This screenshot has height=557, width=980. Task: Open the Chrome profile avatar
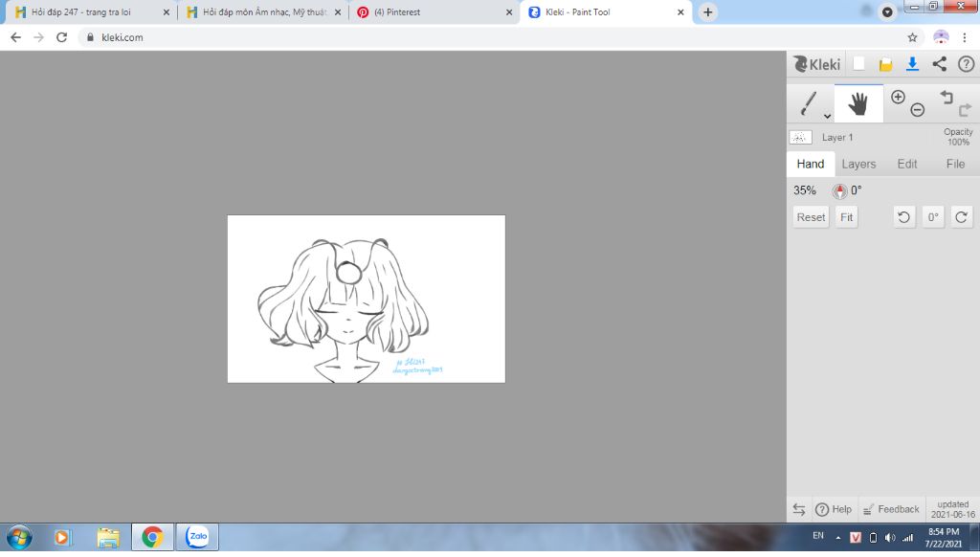[x=941, y=37]
